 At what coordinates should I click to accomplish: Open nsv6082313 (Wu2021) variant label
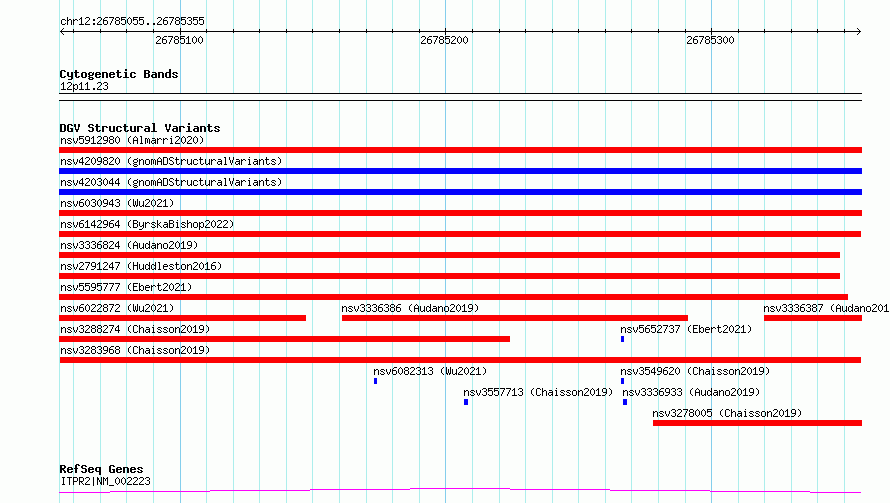(x=430, y=371)
